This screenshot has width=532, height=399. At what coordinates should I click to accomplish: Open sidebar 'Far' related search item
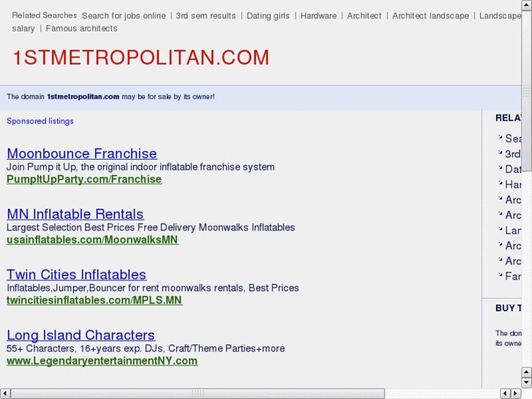pos(513,276)
